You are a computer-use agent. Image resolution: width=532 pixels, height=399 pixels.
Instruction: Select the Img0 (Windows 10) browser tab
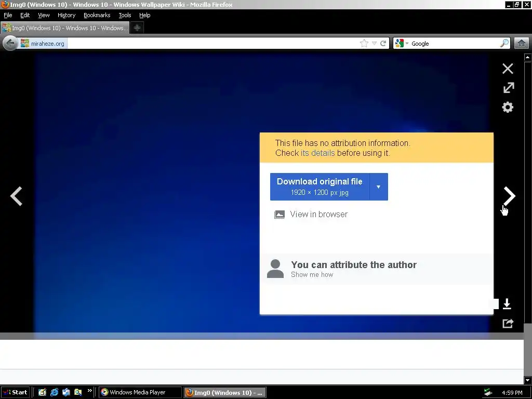65,28
